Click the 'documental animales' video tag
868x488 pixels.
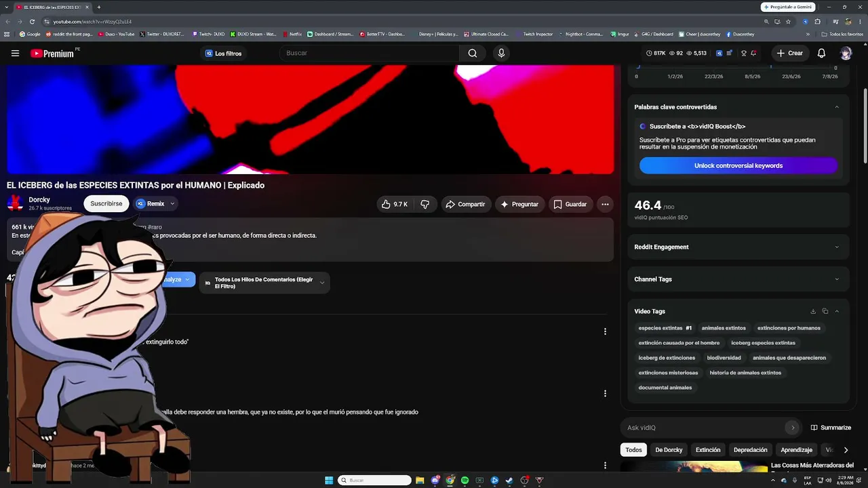pos(665,388)
